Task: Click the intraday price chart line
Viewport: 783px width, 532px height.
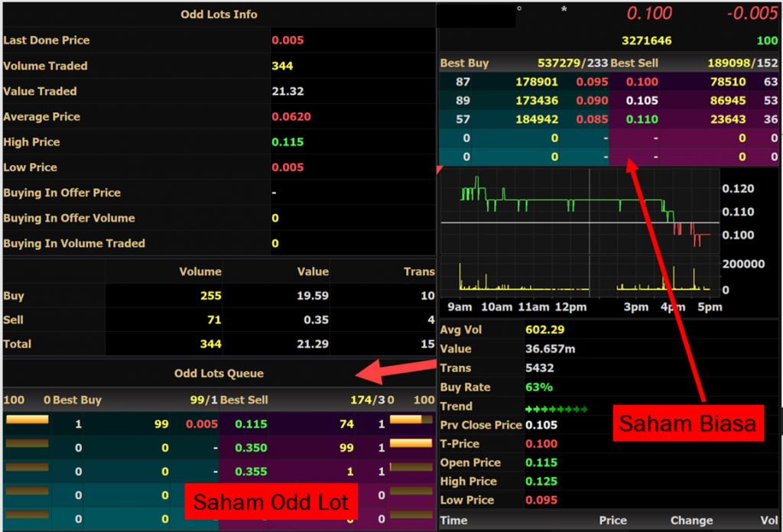Action: (x=581, y=200)
